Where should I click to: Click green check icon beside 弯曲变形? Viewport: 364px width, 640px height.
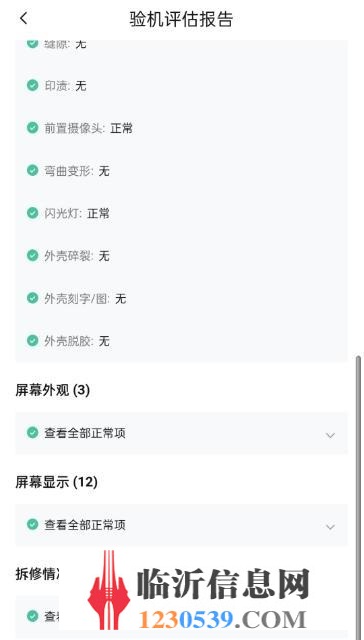[x=33, y=171]
